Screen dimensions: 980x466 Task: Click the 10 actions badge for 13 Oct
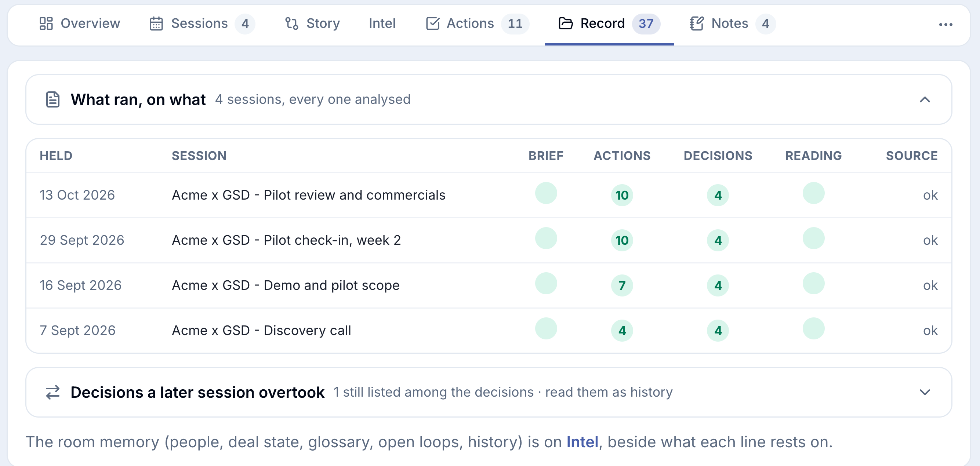[622, 195]
